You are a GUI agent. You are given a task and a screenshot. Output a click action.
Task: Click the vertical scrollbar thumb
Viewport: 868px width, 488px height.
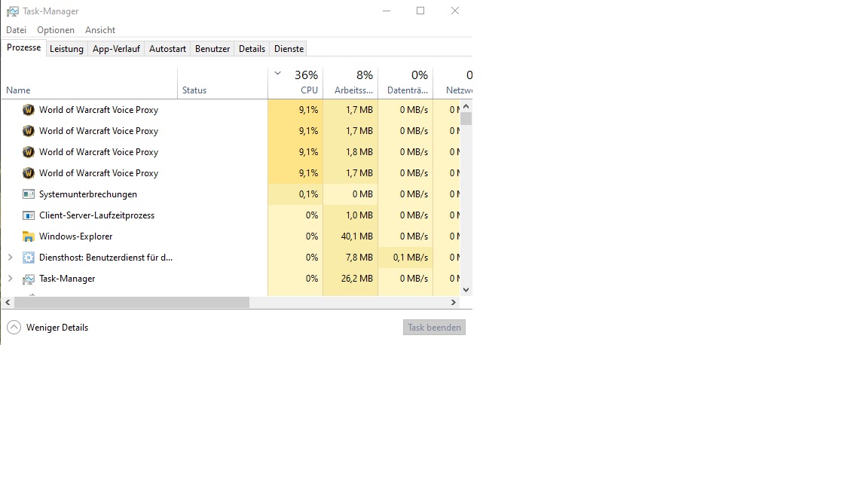466,118
